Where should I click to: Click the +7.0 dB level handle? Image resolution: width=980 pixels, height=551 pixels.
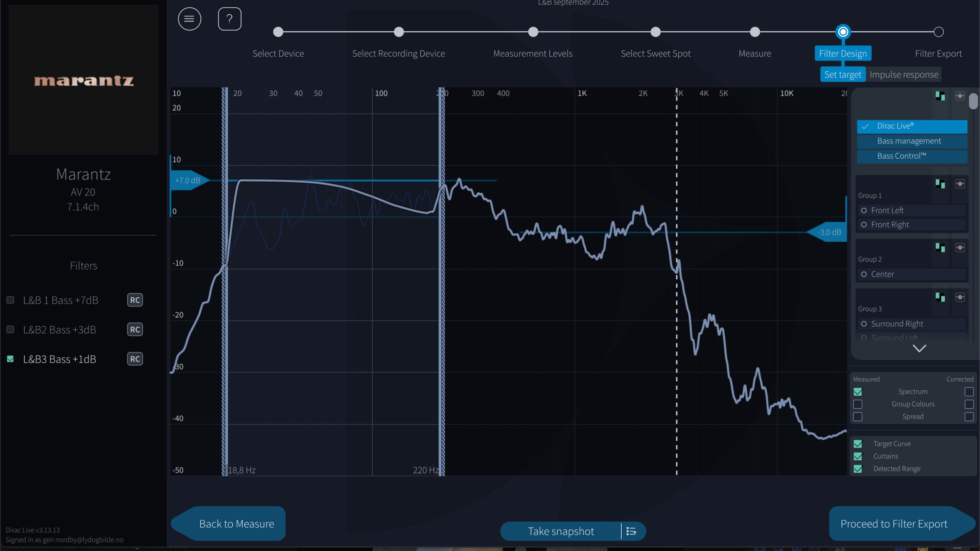(188, 180)
